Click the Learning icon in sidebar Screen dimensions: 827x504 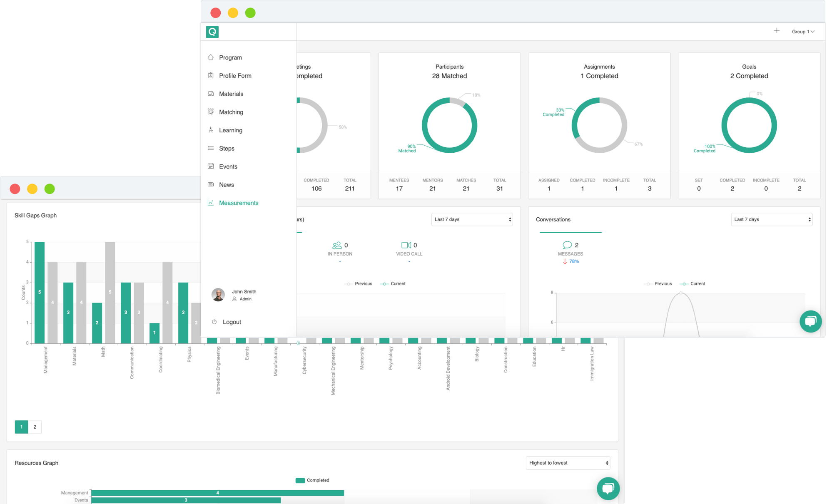211,130
